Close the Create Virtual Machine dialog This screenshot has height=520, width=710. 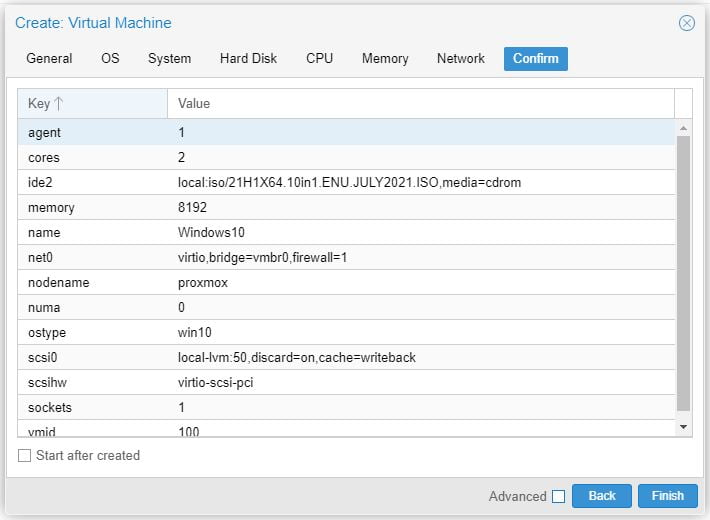[686, 23]
